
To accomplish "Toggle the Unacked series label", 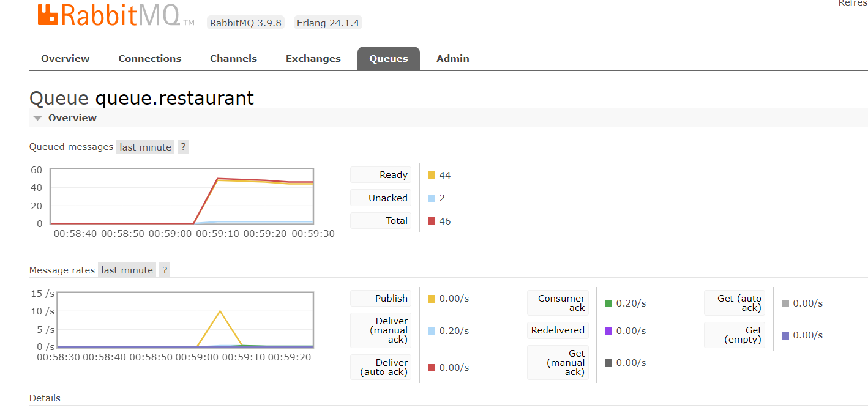I will coord(381,198).
